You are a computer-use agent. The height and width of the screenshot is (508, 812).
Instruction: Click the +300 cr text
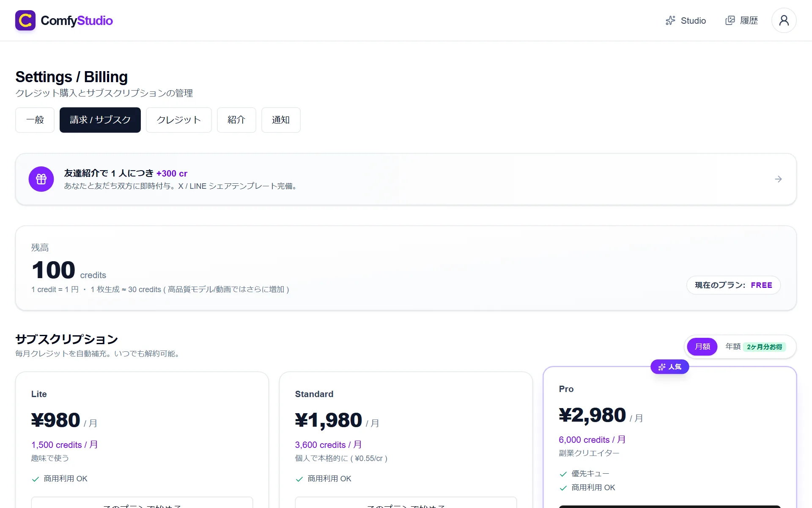172,174
